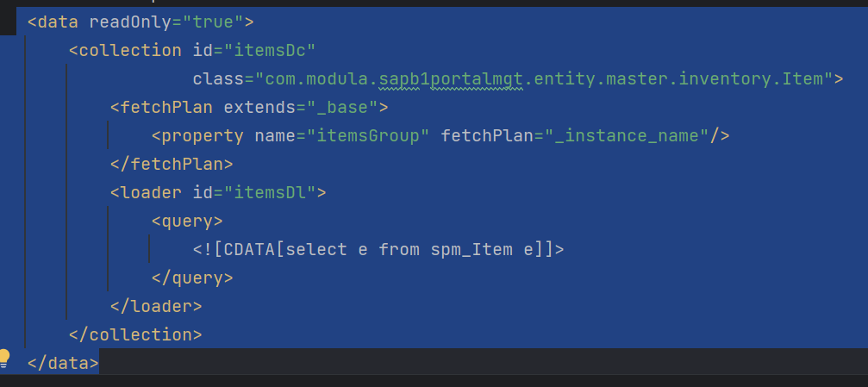Image resolution: width=868 pixels, height=387 pixels.
Task: Click the closing data tag
Action: point(63,363)
